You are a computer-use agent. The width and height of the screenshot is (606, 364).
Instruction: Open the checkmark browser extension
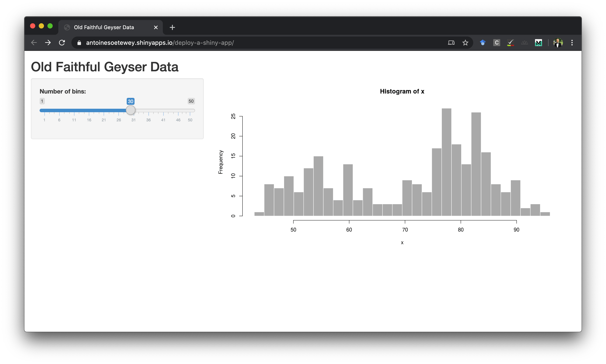(x=510, y=43)
